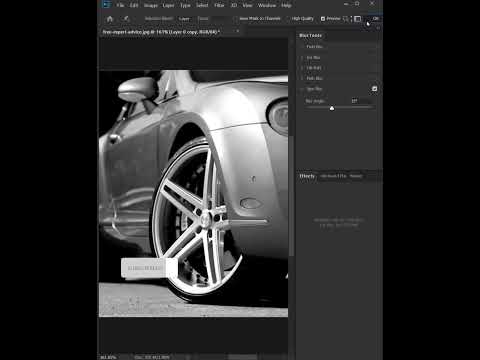Open the Filter menu
This screenshot has height=360, width=480.
[x=219, y=5]
